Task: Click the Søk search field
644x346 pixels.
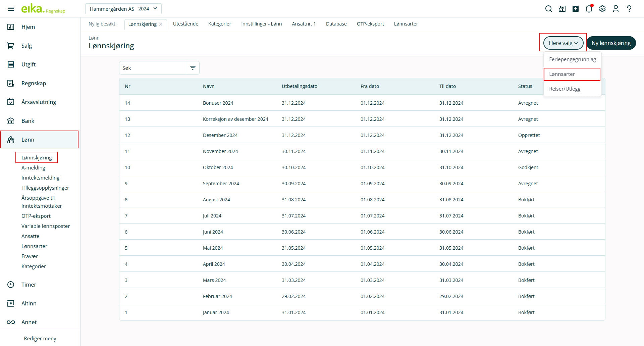Action: (153, 68)
